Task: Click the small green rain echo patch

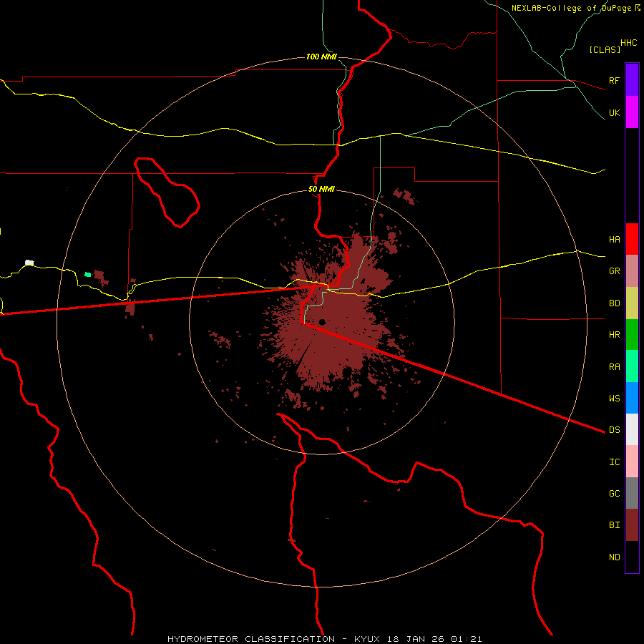Action: point(87,274)
